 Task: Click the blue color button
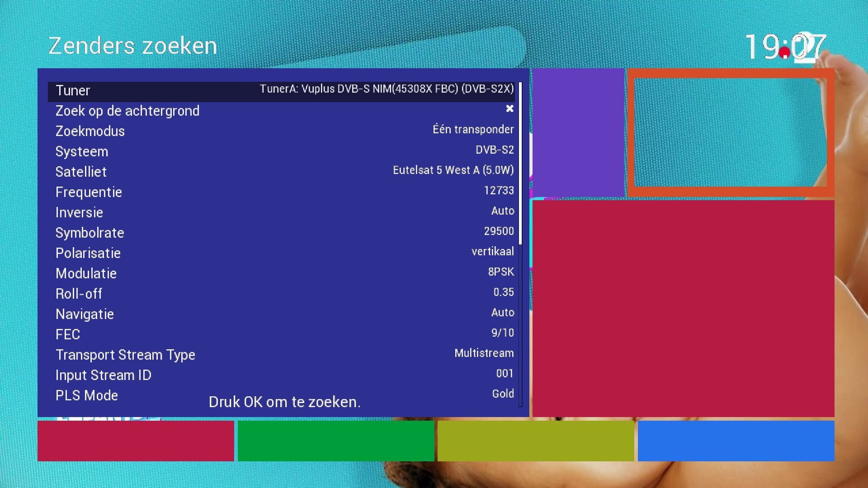coord(736,441)
